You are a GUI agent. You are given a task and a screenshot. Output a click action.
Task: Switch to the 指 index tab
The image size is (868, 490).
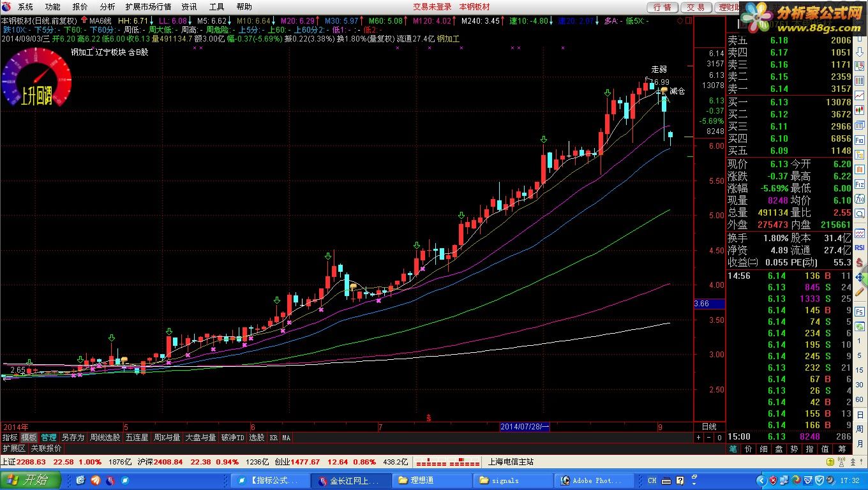[x=810, y=449]
